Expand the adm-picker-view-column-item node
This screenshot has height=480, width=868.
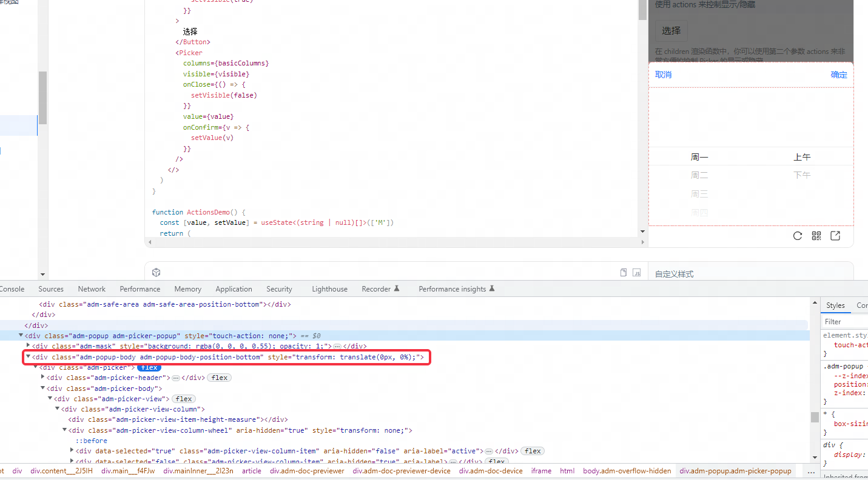[x=72, y=450]
